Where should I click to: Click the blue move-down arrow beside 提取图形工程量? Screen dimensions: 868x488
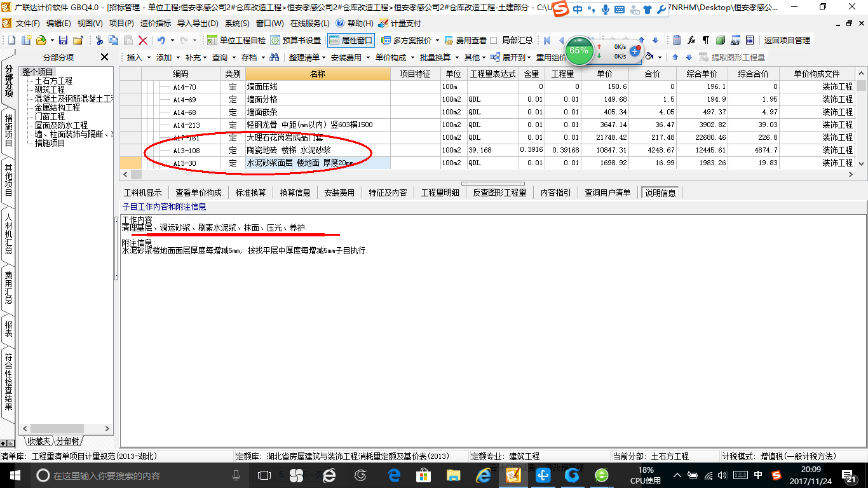(688, 57)
